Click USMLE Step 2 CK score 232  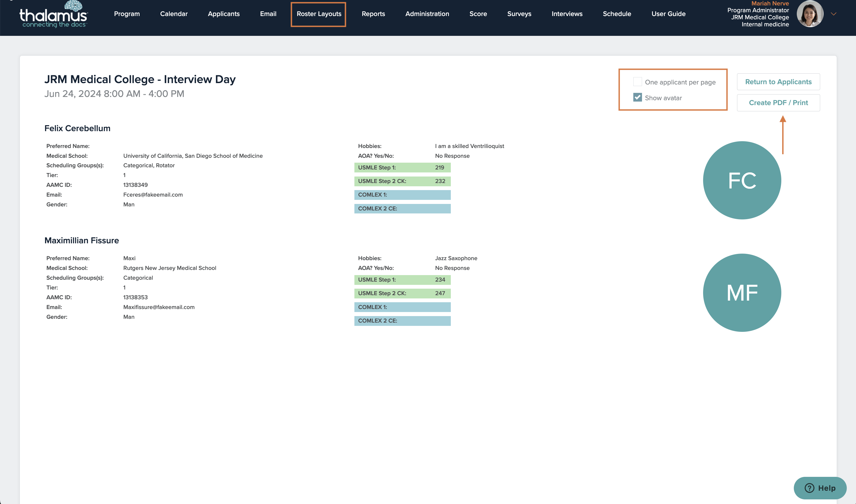(x=440, y=181)
